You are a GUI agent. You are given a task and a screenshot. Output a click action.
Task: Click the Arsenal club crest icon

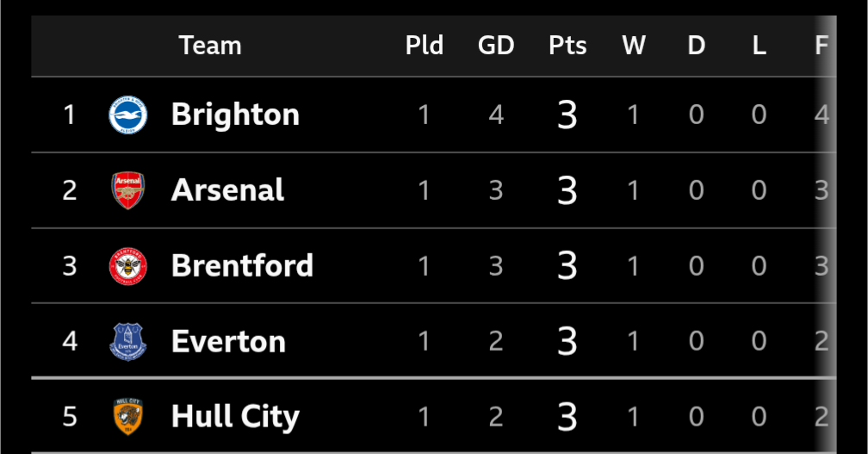[127, 190]
